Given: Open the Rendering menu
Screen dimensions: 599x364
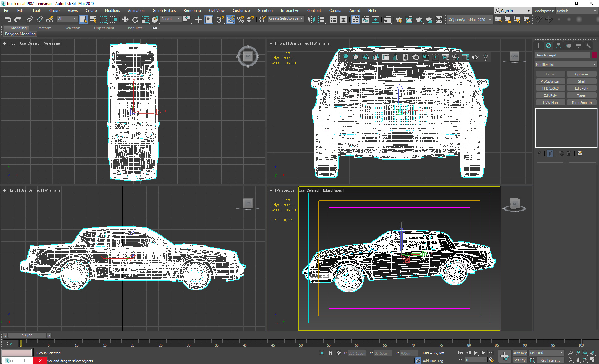Looking at the screenshot, I should 192,11.
